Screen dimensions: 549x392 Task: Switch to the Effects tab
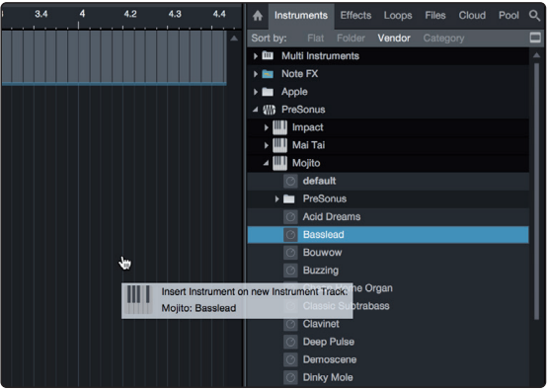pos(355,16)
